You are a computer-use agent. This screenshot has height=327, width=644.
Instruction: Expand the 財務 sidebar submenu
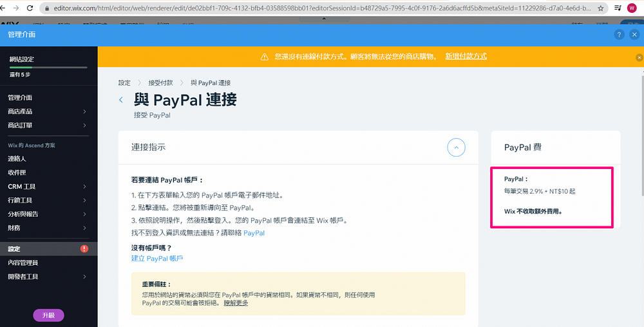pos(84,228)
